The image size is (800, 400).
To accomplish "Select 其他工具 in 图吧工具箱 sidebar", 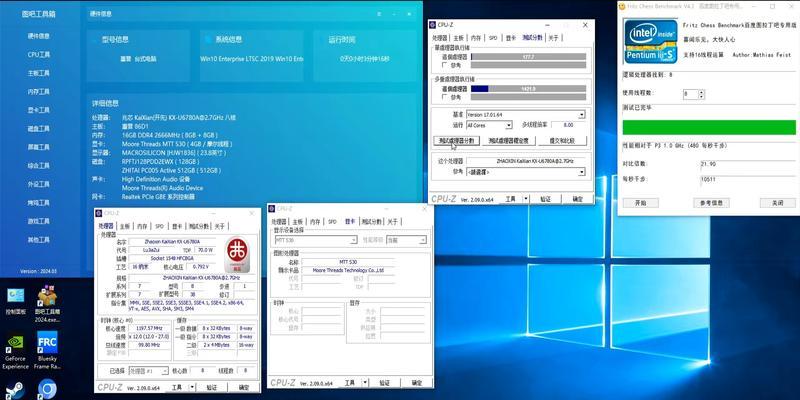I will pyautogui.click(x=39, y=239).
